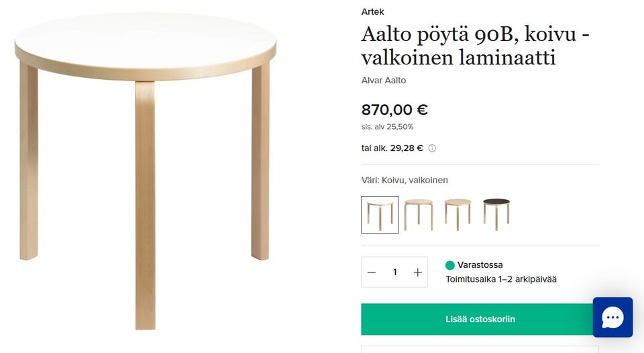The height and width of the screenshot is (353, 644).
Task: Open the live chat bubble icon
Action: pyautogui.click(x=612, y=317)
